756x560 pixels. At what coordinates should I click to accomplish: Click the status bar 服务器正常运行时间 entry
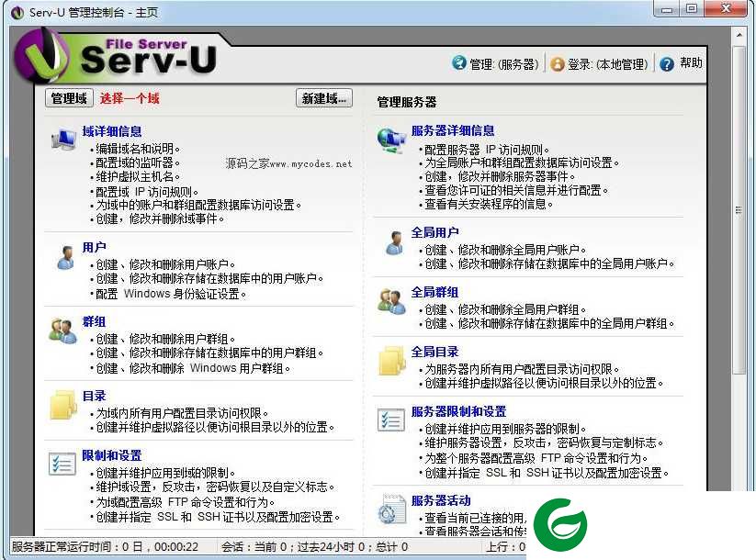105,547
